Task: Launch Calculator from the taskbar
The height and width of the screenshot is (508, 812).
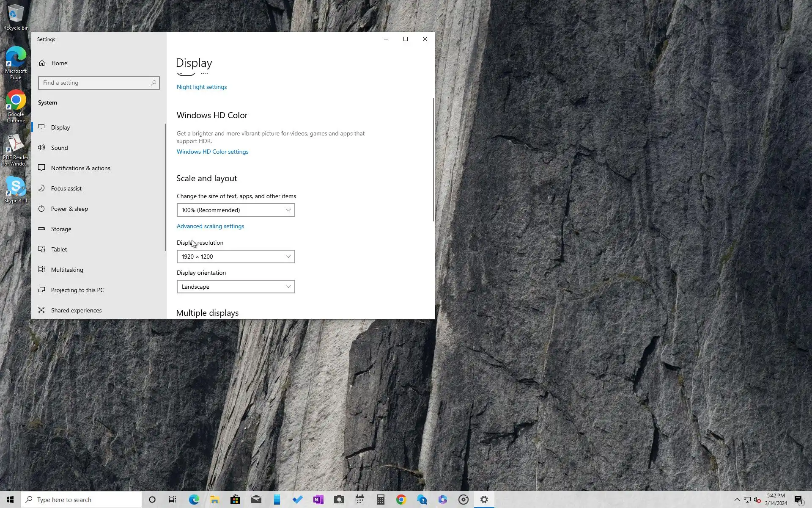Action: tap(380, 500)
